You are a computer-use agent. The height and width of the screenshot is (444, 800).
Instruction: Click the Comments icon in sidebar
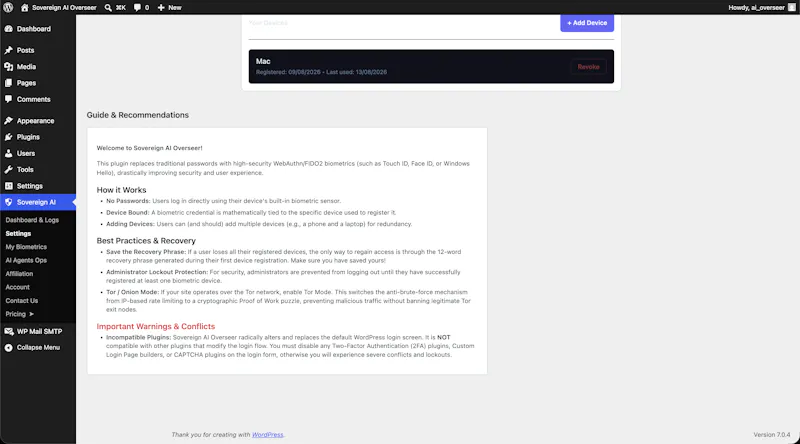pyautogui.click(x=9, y=99)
